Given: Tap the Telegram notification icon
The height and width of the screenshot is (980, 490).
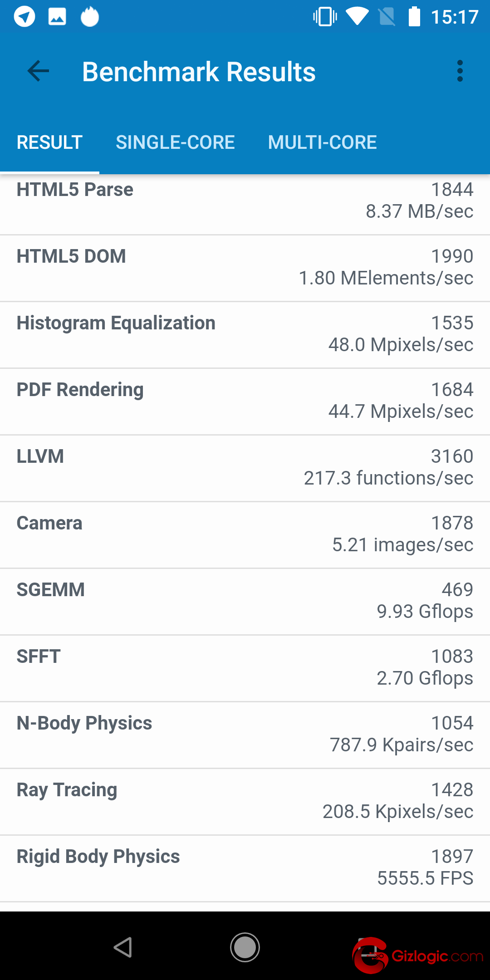Looking at the screenshot, I should [24, 17].
